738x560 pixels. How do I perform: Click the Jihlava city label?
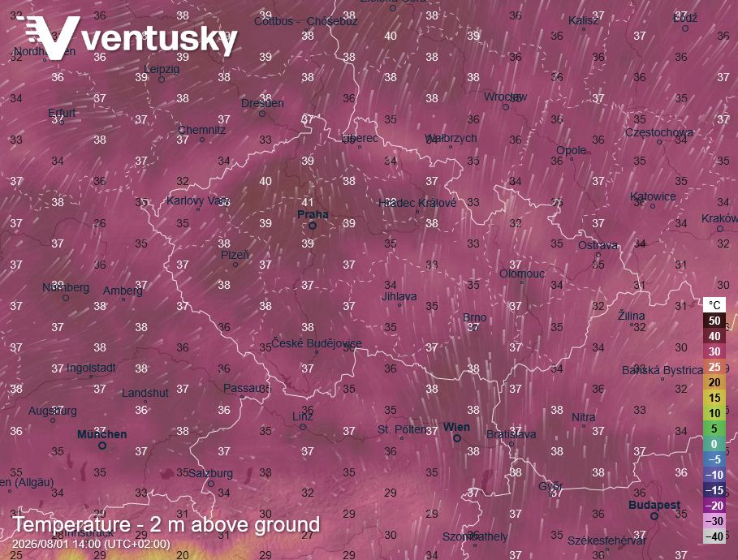(x=399, y=296)
